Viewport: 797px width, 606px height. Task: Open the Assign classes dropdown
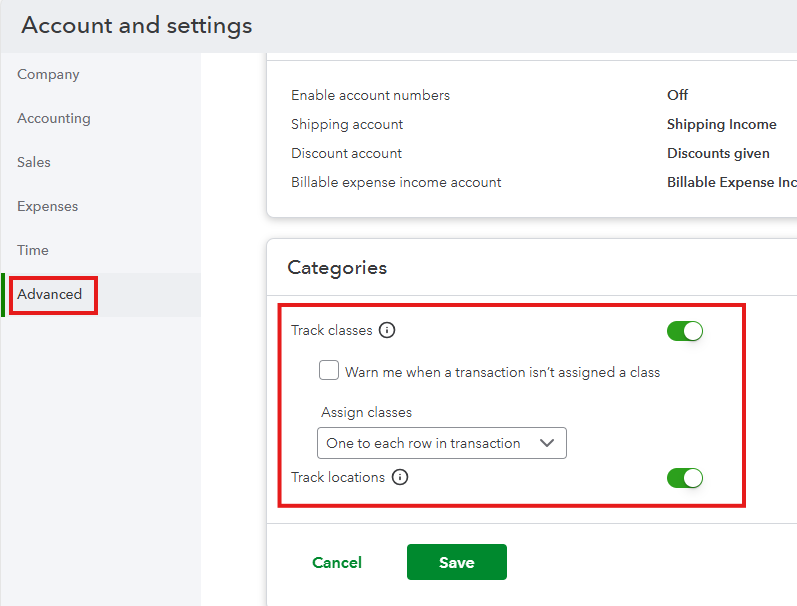pyautogui.click(x=441, y=443)
